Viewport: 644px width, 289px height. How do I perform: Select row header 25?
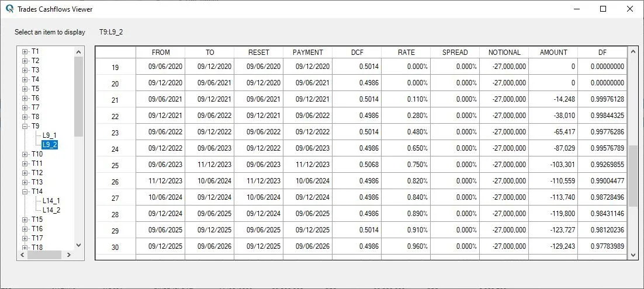coord(115,165)
